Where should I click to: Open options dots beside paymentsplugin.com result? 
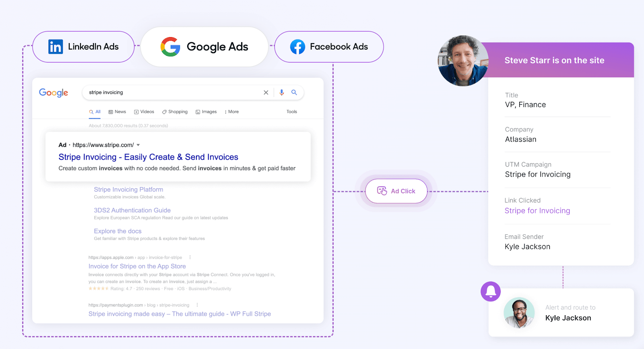point(197,305)
